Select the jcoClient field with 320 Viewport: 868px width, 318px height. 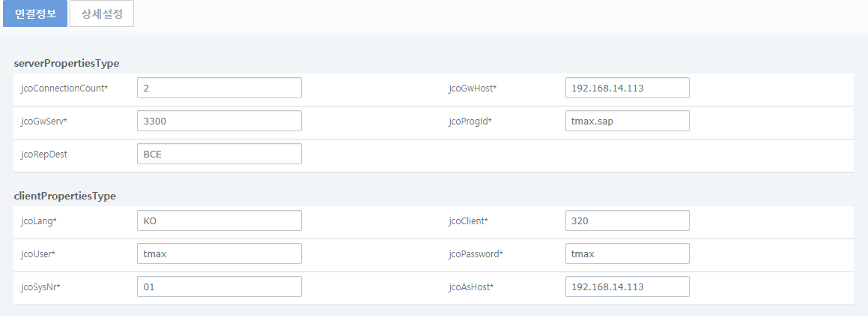[x=627, y=220]
